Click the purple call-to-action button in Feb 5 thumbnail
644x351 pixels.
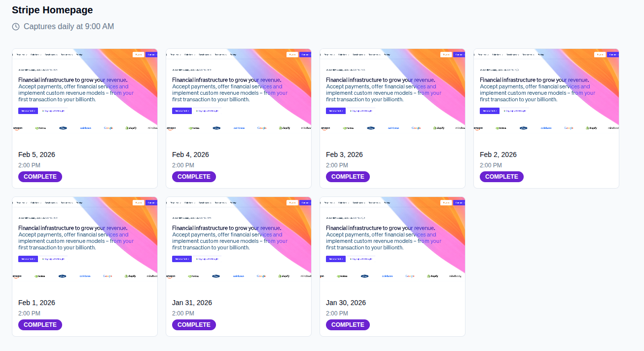(28, 111)
